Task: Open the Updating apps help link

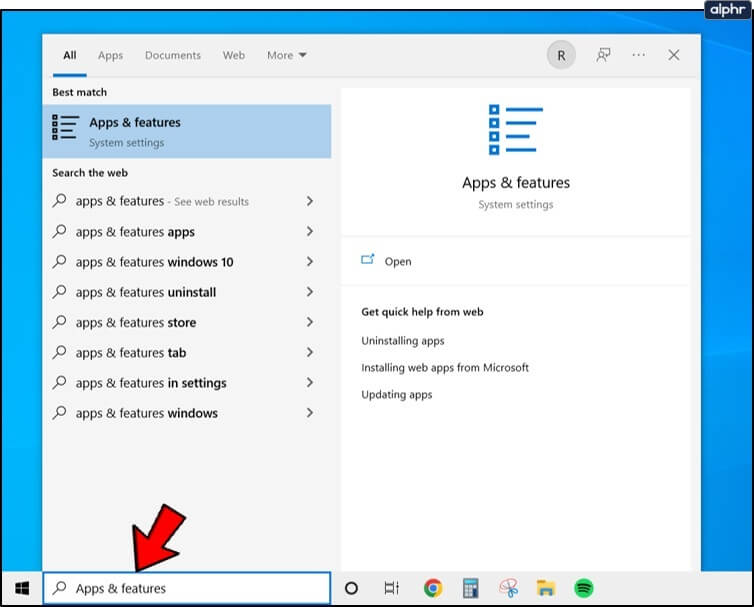Action: pyautogui.click(x=397, y=394)
